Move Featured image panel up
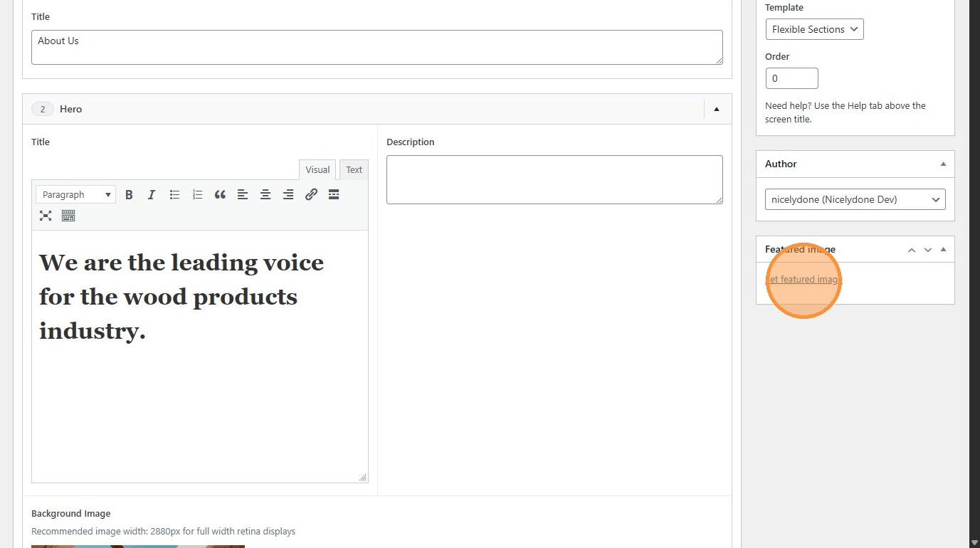This screenshot has height=548, width=980. 912,250
